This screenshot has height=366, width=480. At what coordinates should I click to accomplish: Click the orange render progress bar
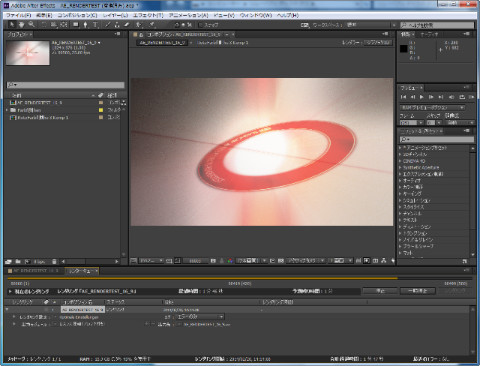[x=202, y=278]
